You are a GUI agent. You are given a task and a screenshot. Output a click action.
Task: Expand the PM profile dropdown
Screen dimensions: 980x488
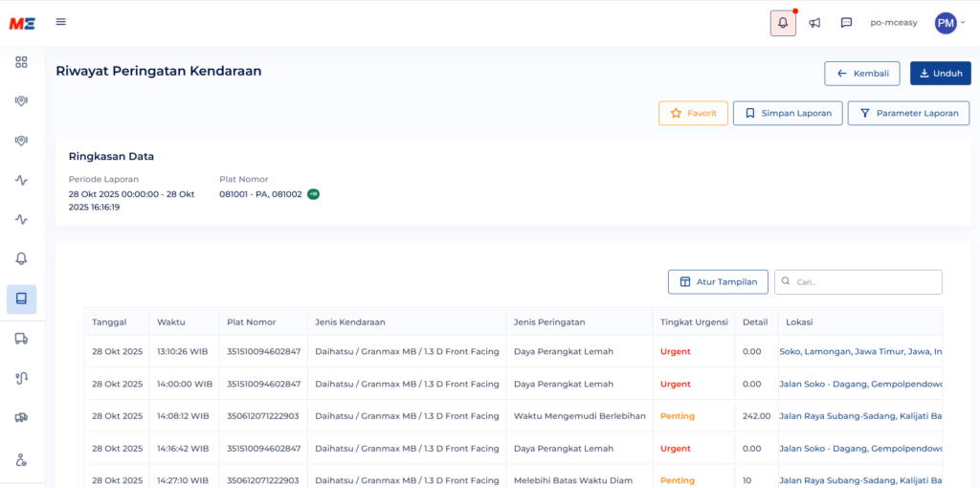point(949,23)
